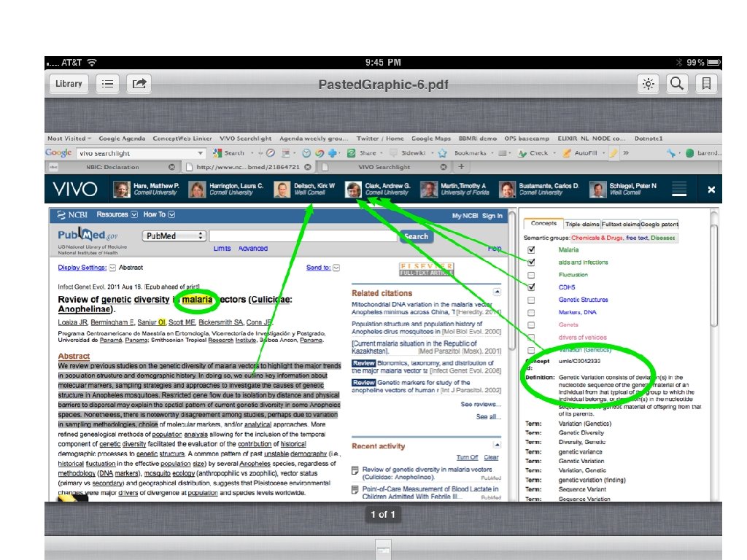Viewport: 747px width, 560px height.
Task: Open the Google search box dropdown arrow
Action: pyautogui.click(x=200, y=153)
